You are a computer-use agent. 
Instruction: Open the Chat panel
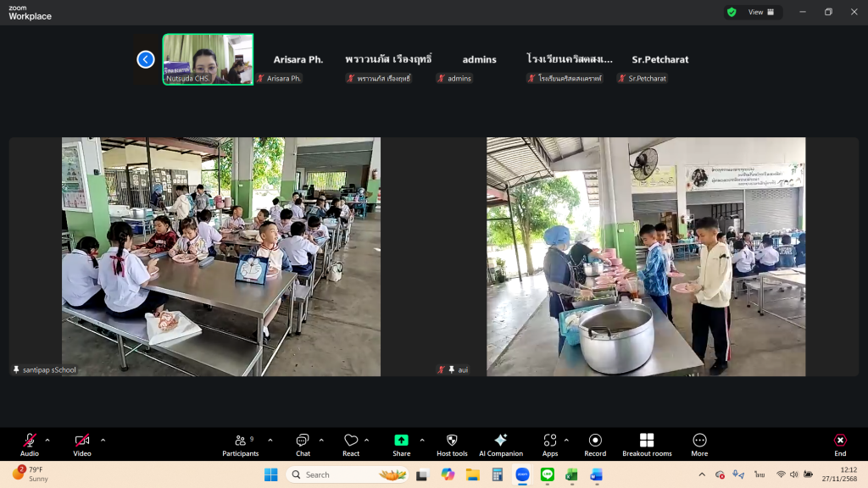303,444
